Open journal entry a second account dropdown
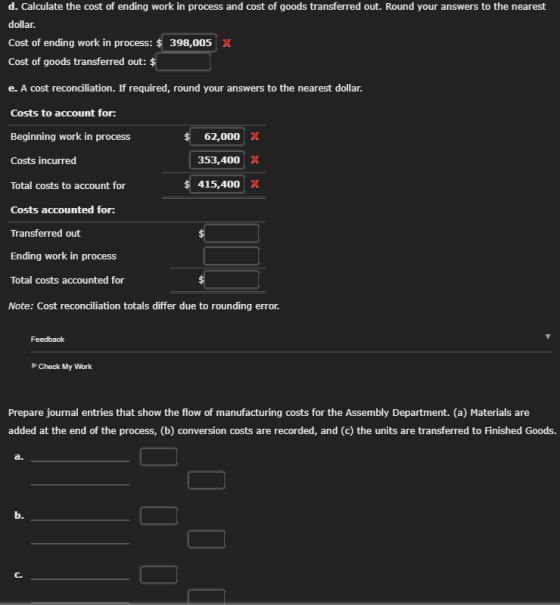This screenshot has width=560, height=605. point(80,480)
